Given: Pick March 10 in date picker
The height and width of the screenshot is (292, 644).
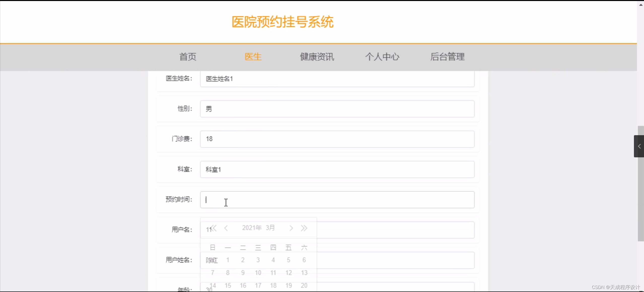Looking at the screenshot, I should point(258,273).
